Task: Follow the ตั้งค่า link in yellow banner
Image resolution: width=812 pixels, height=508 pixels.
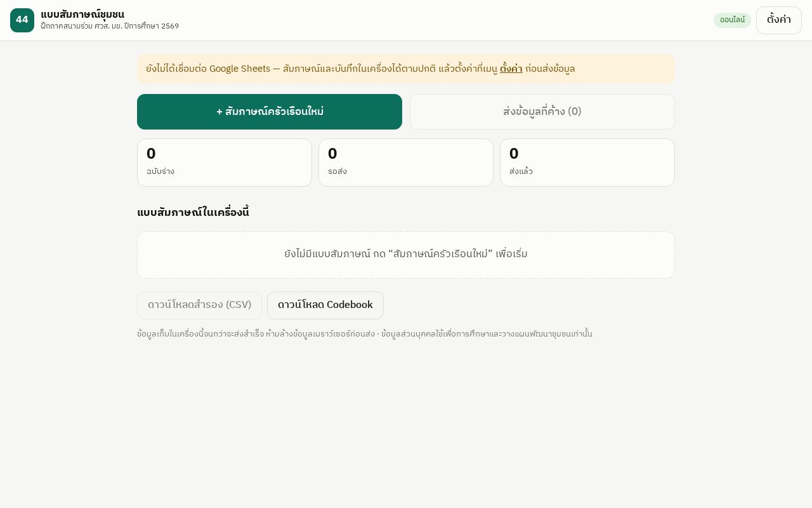Action: click(x=511, y=69)
